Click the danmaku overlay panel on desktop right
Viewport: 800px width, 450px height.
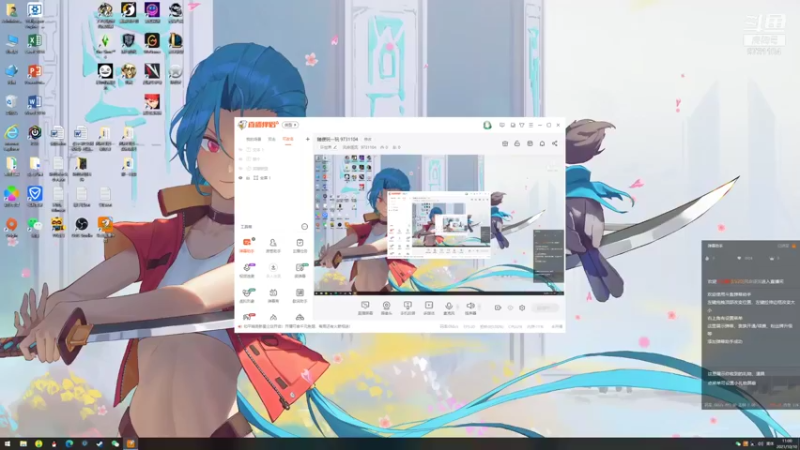click(751, 324)
